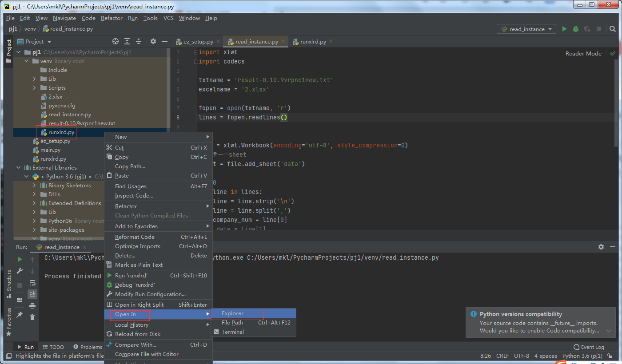
Task: Open Project view selector dropdown
Action: (x=34, y=41)
